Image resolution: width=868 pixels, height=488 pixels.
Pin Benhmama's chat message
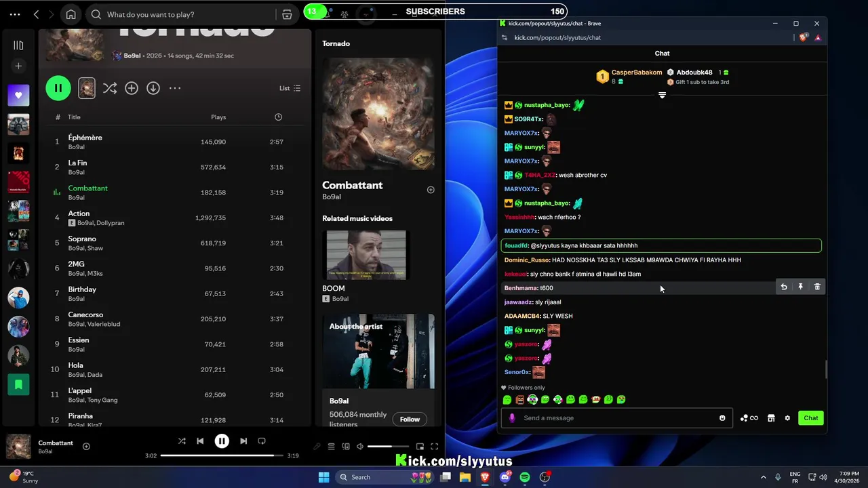click(800, 287)
